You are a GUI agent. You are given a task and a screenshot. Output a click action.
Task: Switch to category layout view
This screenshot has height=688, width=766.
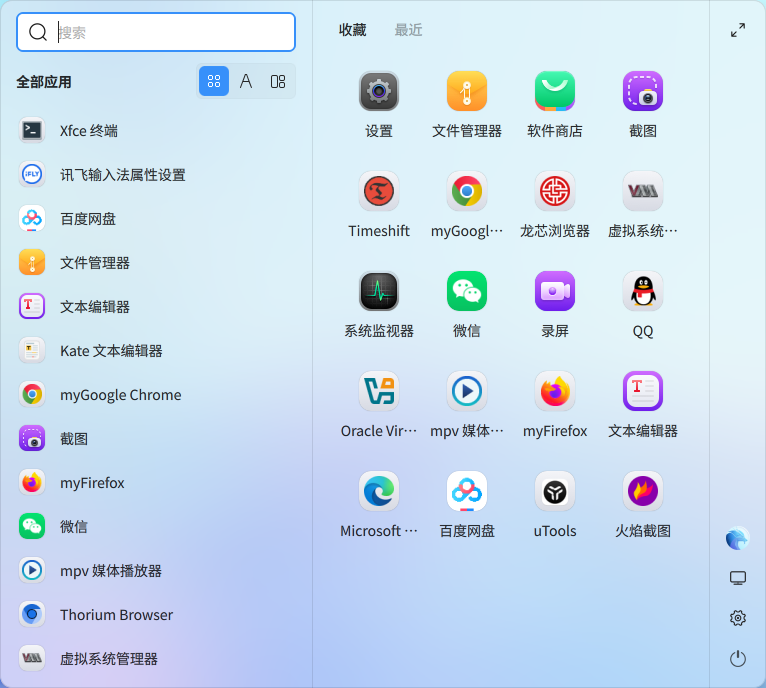click(278, 81)
